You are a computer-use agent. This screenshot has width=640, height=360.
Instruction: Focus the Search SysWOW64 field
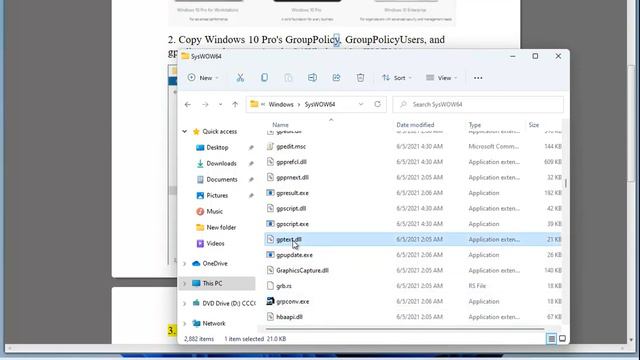coord(478,104)
